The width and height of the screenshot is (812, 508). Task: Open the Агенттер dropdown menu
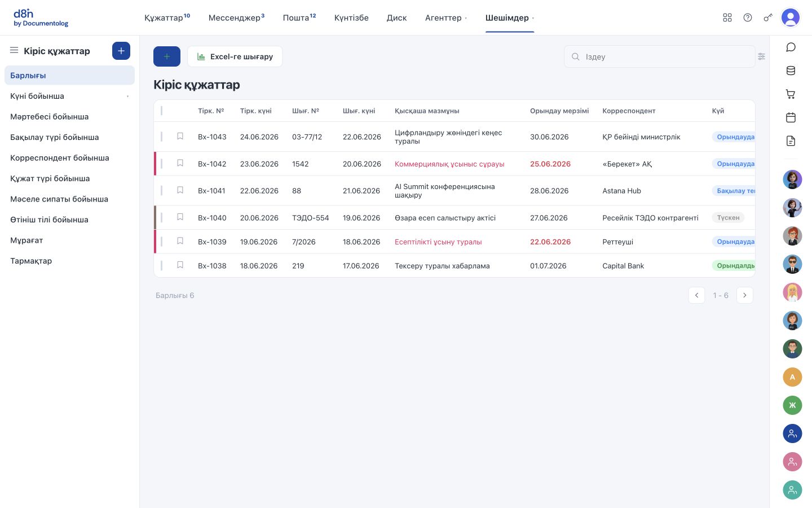click(446, 17)
